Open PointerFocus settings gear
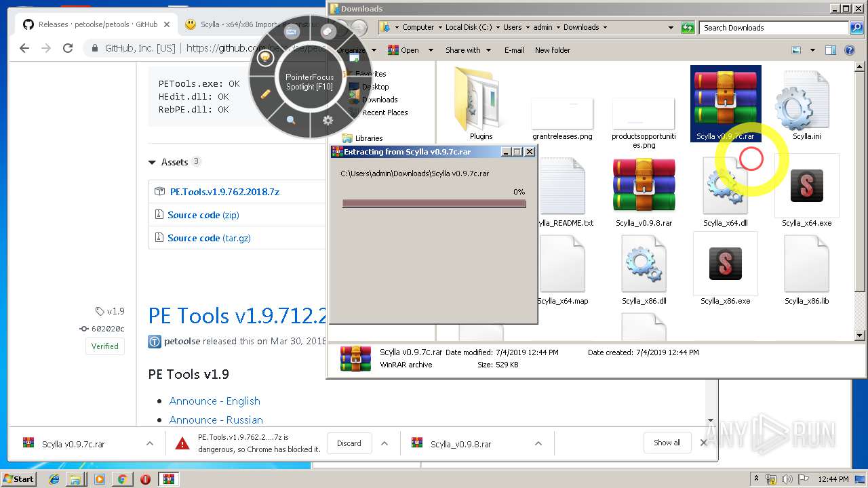Viewport: 868px width, 488px height. [328, 120]
